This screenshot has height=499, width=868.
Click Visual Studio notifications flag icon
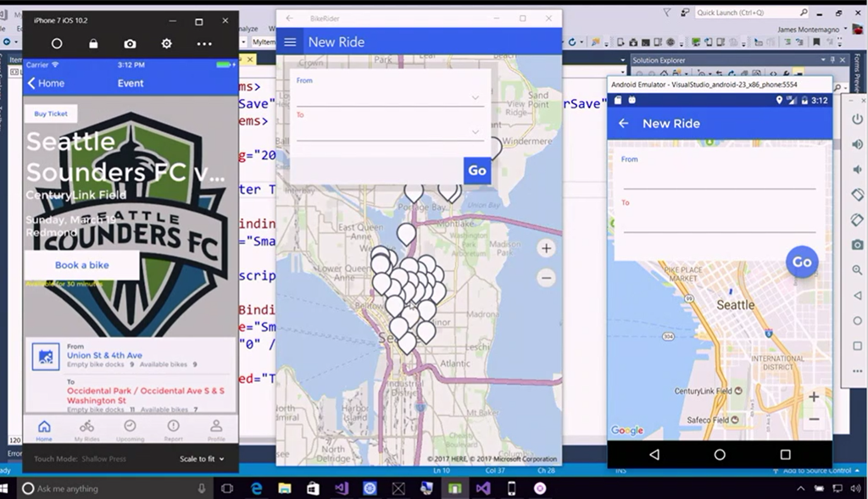(667, 12)
